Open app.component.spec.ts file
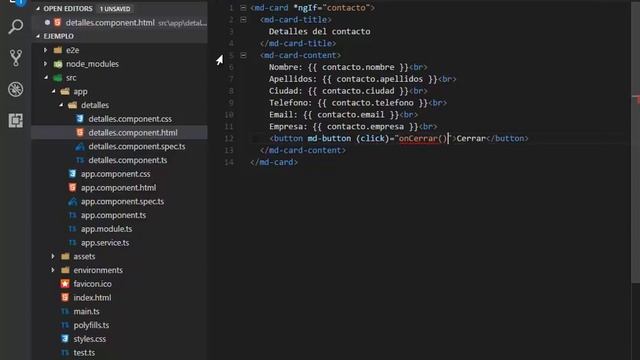 (x=122, y=202)
